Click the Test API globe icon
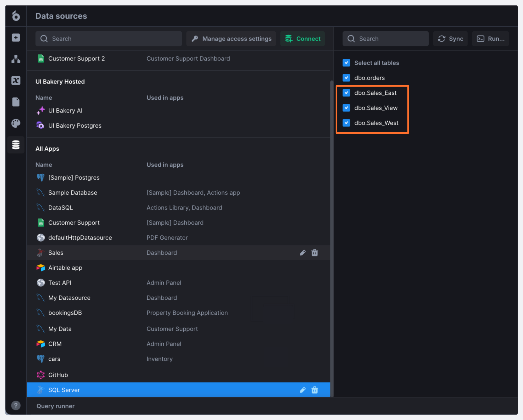 (x=41, y=282)
